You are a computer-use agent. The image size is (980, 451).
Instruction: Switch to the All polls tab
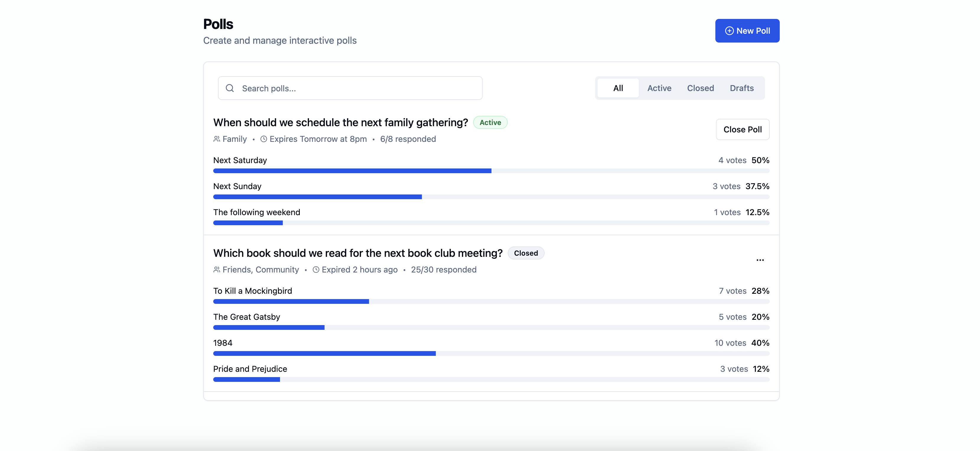pos(618,88)
